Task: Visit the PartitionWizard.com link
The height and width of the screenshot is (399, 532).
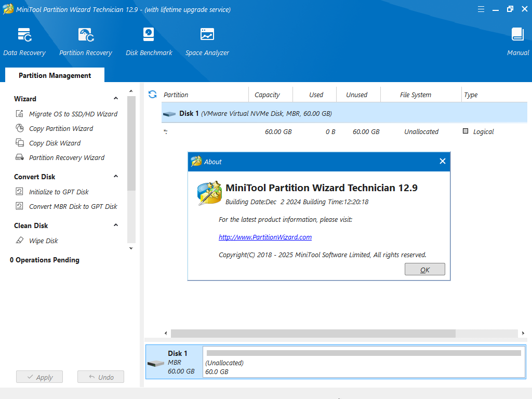Action: (265, 237)
